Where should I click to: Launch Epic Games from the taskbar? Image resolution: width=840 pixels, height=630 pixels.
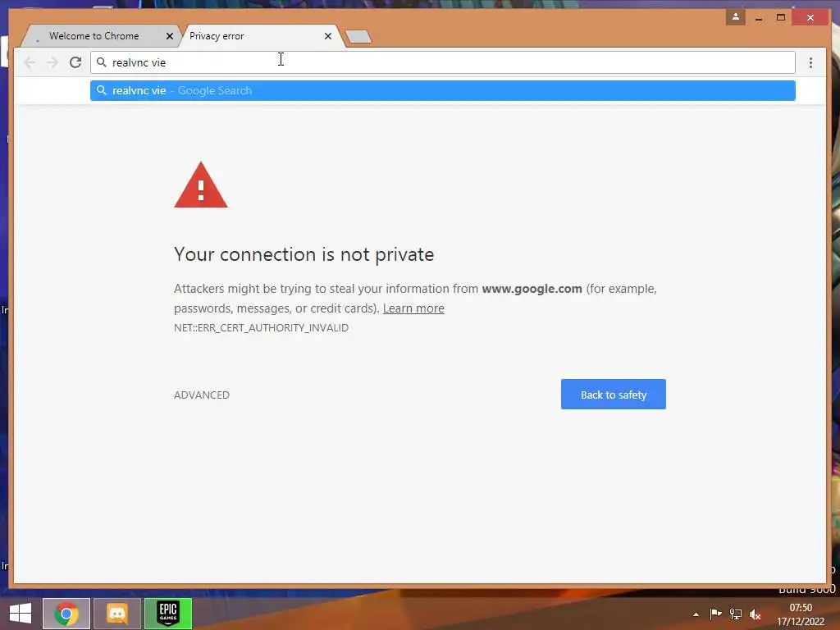[168, 614]
